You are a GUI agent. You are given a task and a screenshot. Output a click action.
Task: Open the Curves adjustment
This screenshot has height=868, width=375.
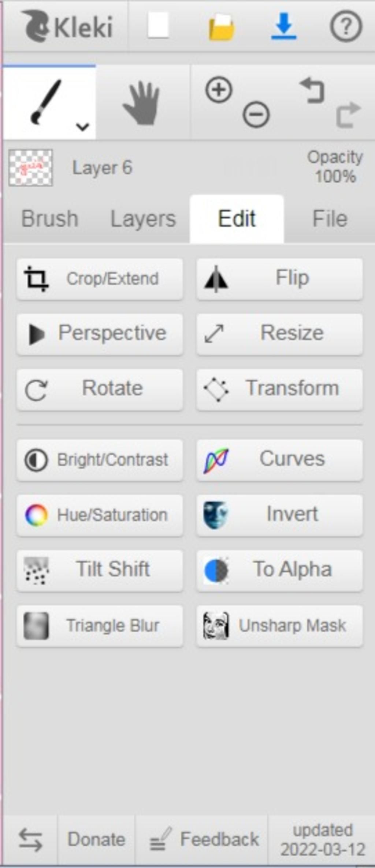tap(280, 460)
